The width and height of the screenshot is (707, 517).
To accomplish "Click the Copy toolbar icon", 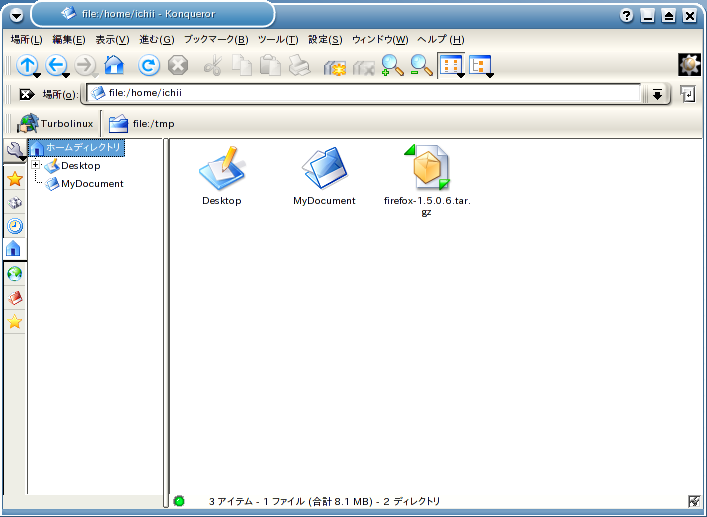I will 242,65.
